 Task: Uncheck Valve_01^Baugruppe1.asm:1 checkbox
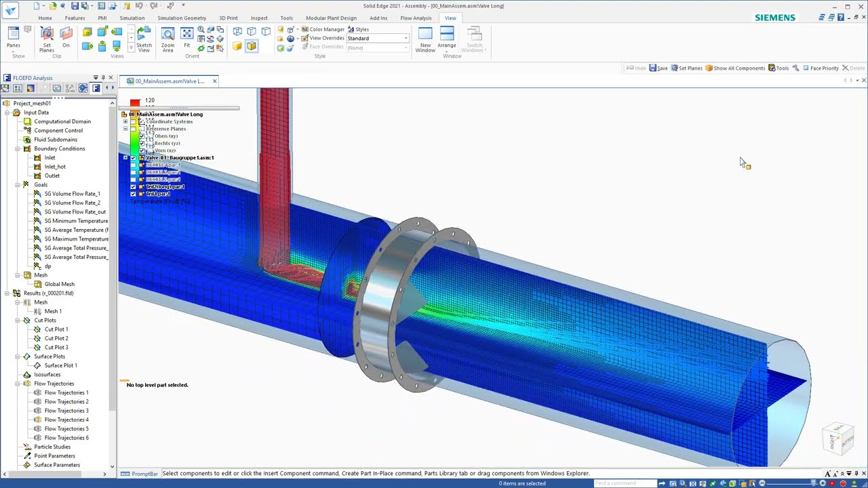tap(133, 158)
